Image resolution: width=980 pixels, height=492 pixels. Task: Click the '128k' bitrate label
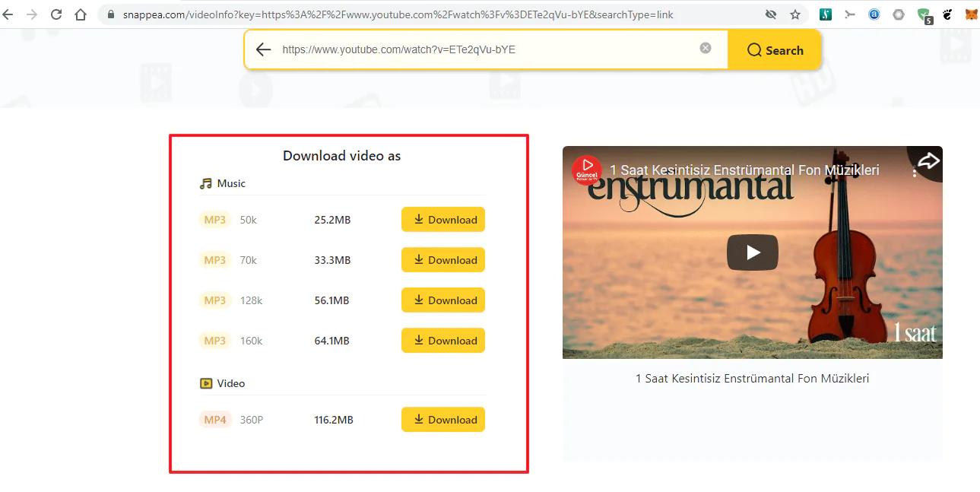click(251, 300)
